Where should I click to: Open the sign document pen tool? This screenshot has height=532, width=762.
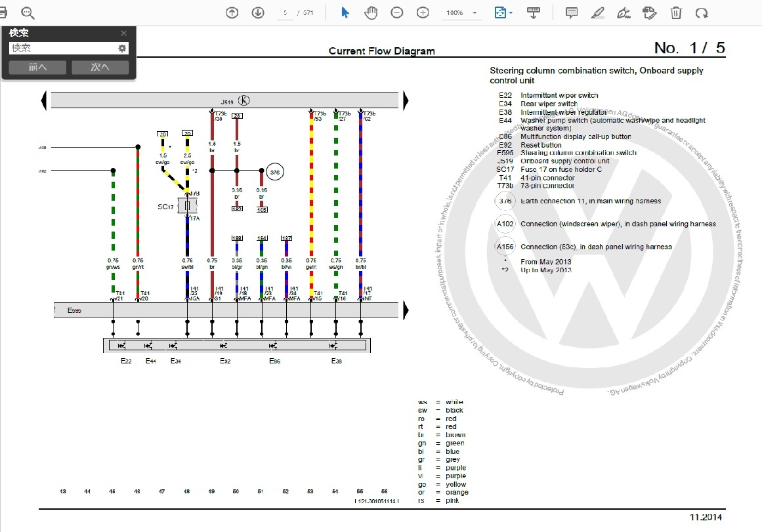(x=624, y=12)
